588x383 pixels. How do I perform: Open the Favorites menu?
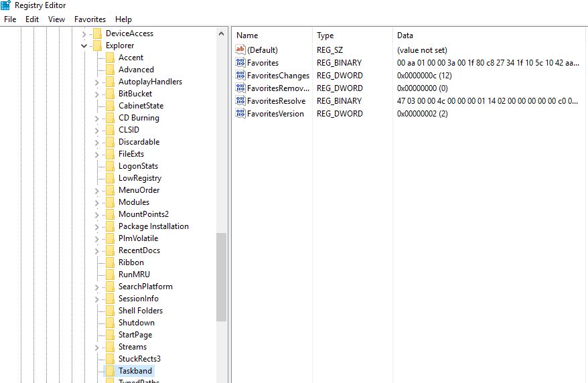point(90,19)
